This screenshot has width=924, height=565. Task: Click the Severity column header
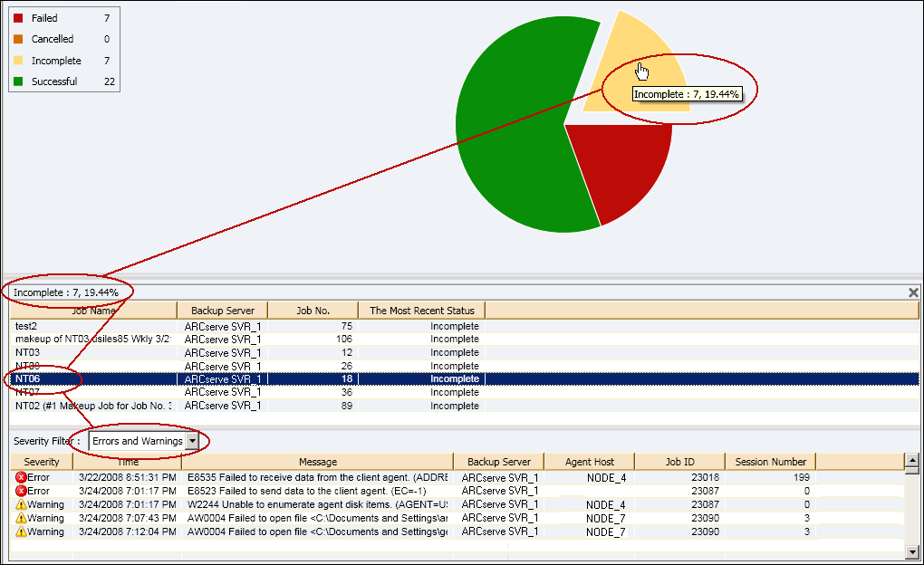pos(40,462)
